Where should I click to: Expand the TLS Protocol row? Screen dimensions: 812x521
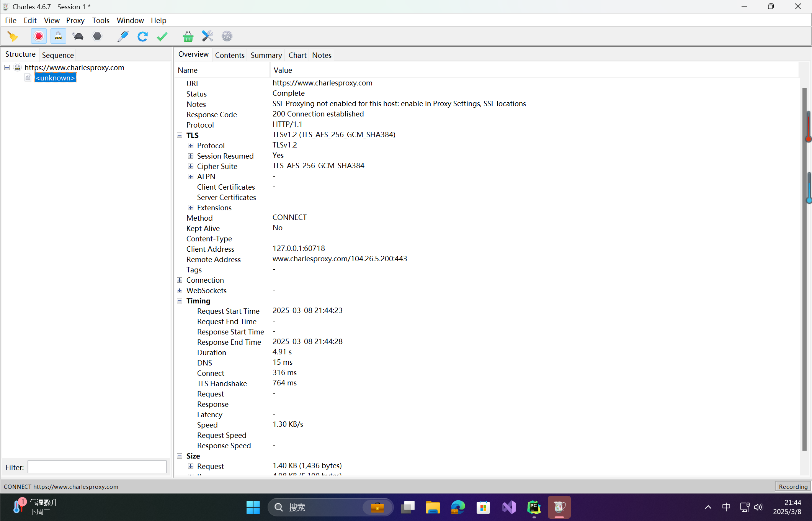(x=191, y=146)
